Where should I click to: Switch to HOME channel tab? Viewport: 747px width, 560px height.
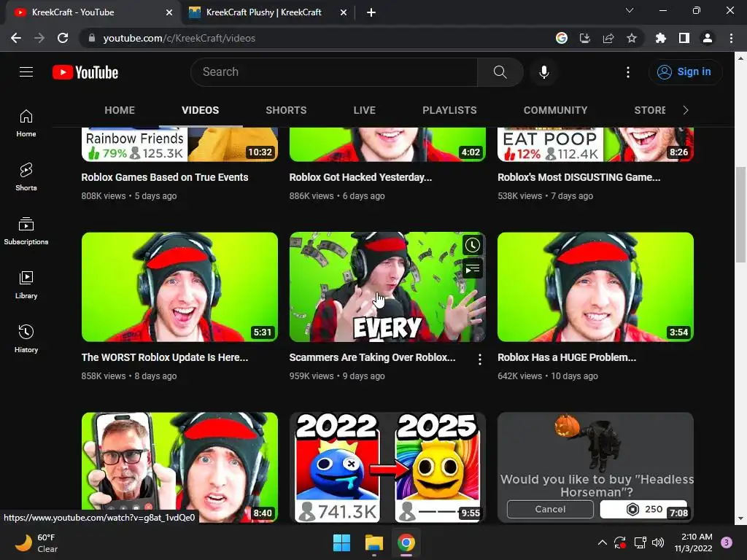pos(120,110)
